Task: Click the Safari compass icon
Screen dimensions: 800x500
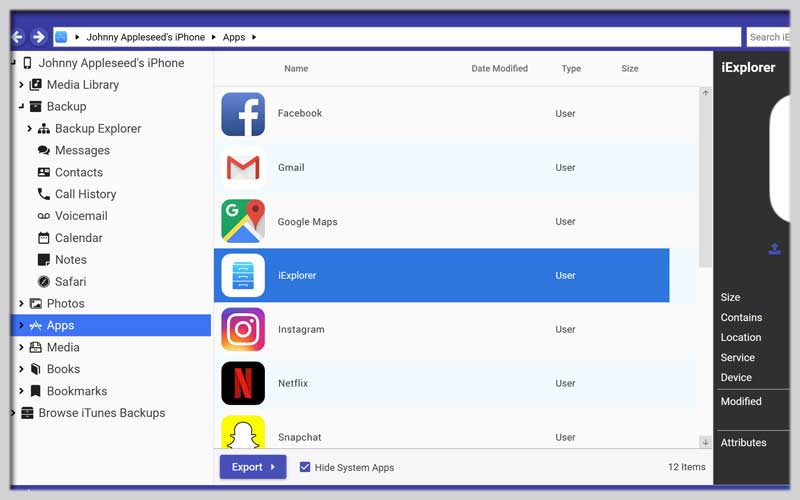Action: tap(44, 282)
